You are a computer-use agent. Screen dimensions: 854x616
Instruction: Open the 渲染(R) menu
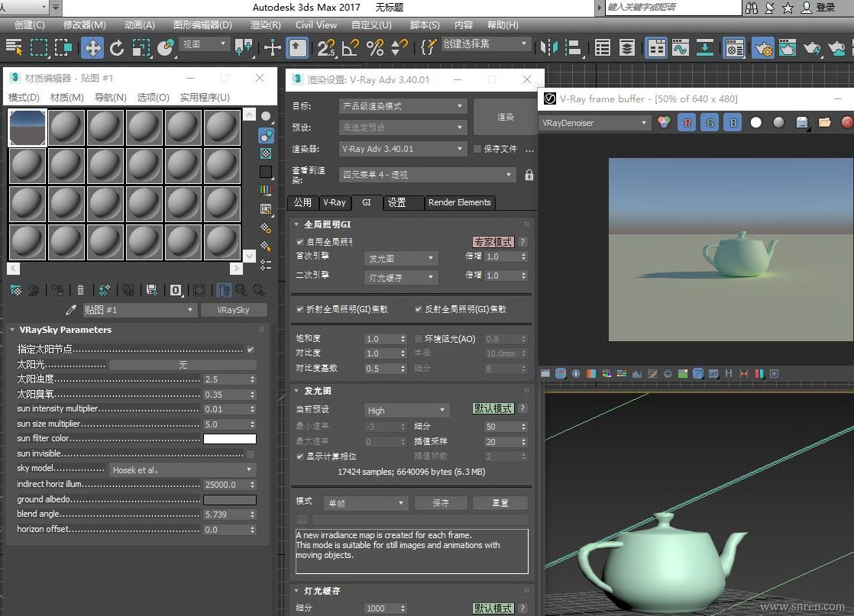point(265,24)
